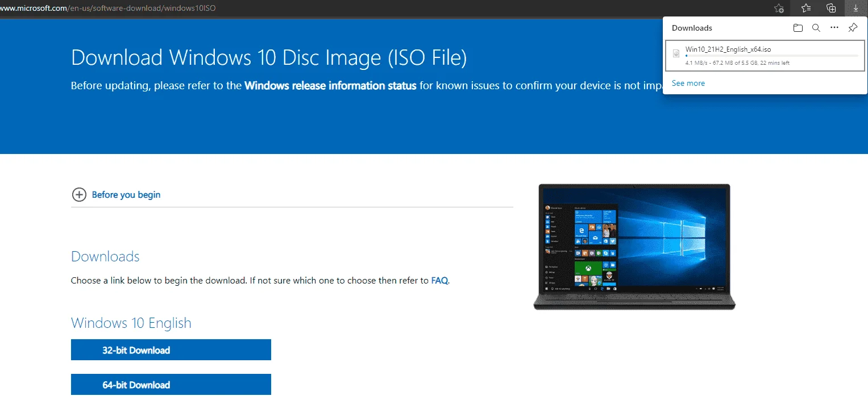Click the Downloads panel title
The width and height of the screenshot is (868, 400).
(692, 28)
